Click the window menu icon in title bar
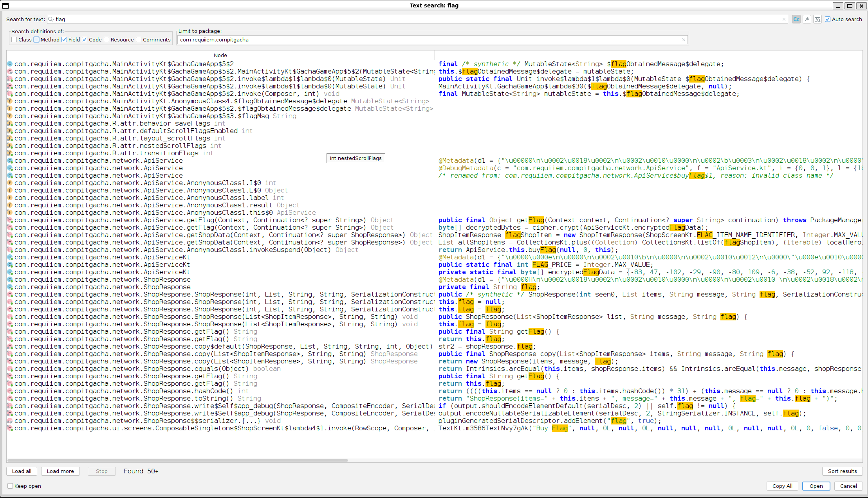The width and height of the screenshot is (868, 498). (x=5, y=5)
